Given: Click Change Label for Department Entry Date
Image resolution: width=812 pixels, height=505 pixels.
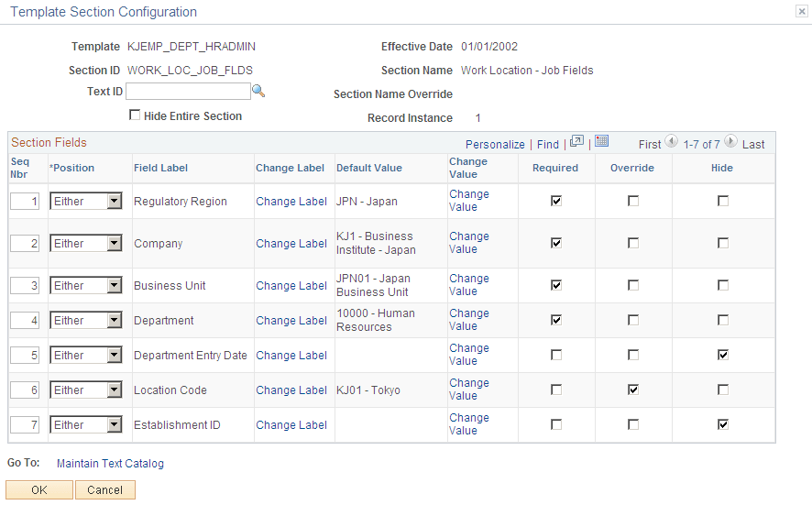Looking at the screenshot, I should coord(291,356).
